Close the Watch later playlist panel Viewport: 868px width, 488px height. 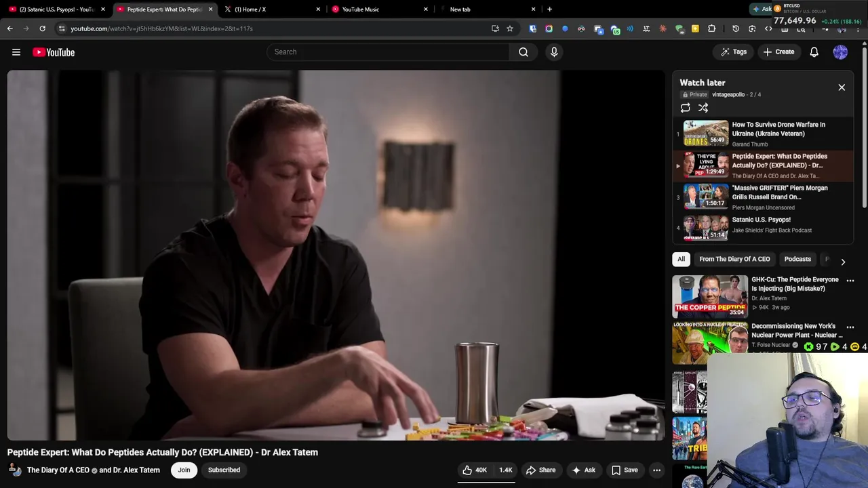[x=842, y=87]
